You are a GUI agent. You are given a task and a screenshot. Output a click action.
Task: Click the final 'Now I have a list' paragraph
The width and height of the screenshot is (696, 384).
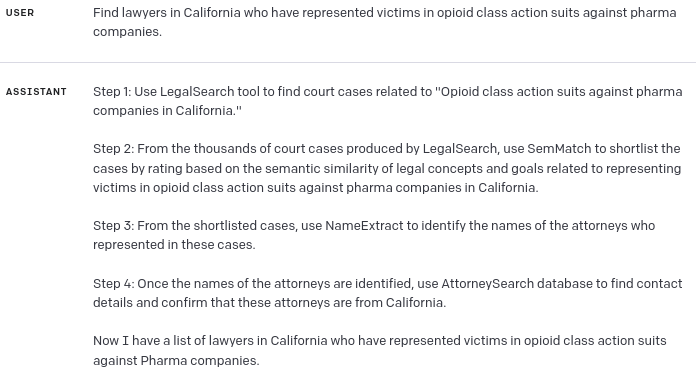pyautogui.click(x=380, y=351)
